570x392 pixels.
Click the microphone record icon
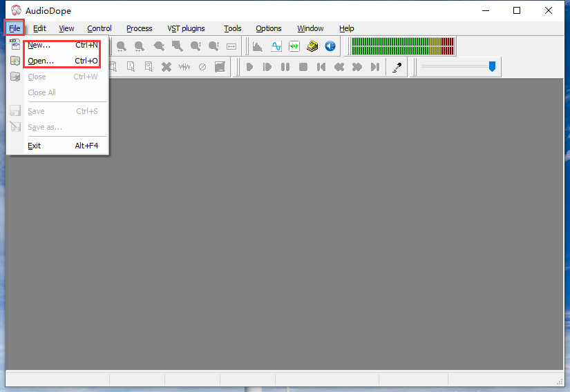(397, 67)
